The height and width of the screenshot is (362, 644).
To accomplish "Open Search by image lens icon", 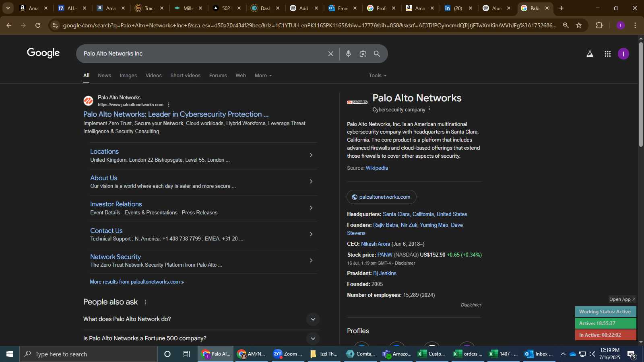I will 363,53.
